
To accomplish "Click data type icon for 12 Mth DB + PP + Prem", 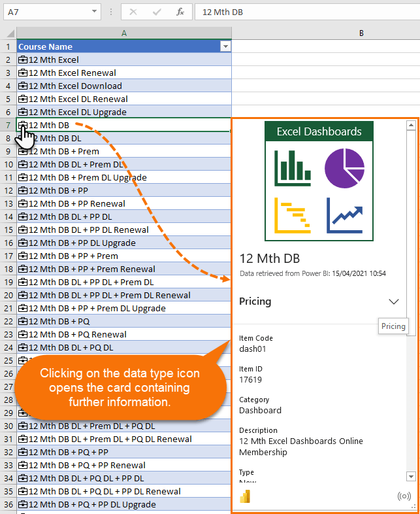I will [23, 256].
